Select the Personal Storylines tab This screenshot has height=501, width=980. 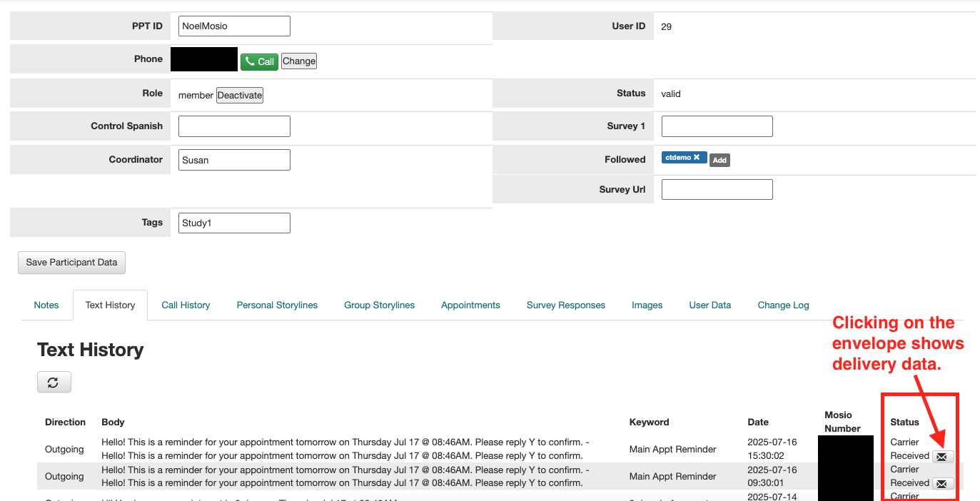click(277, 305)
